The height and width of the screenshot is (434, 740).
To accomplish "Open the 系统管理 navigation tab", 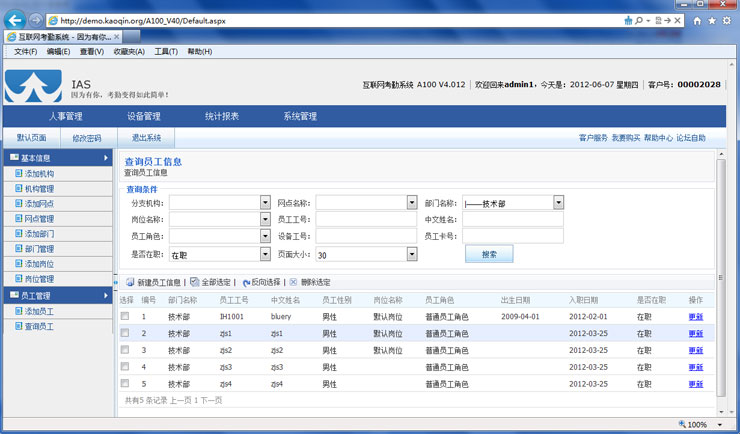I will (x=300, y=116).
